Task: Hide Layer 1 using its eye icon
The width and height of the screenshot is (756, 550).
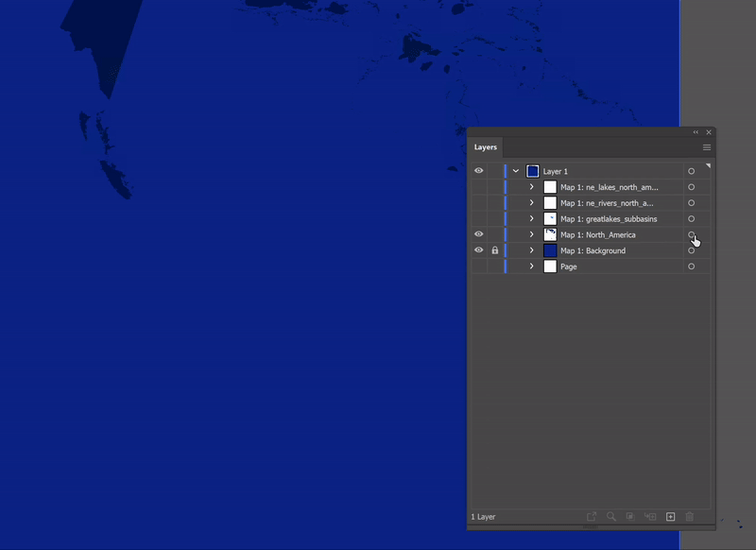Action: [478, 171]
